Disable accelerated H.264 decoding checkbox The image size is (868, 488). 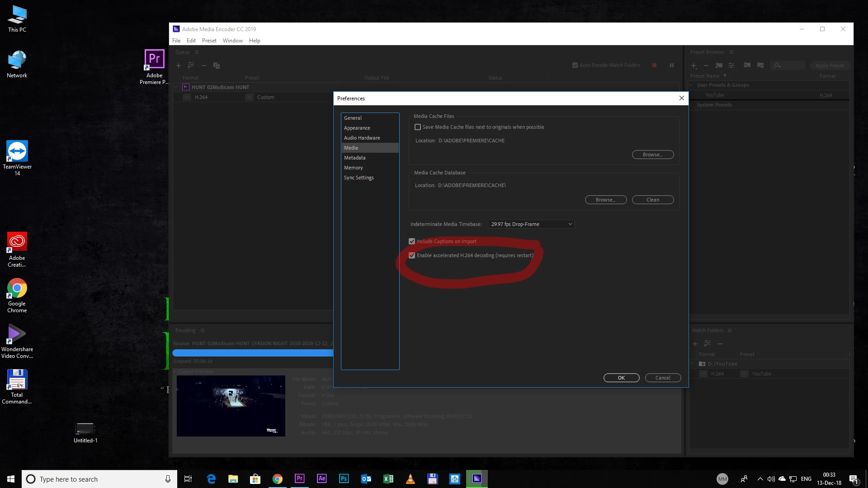point(412,255)
